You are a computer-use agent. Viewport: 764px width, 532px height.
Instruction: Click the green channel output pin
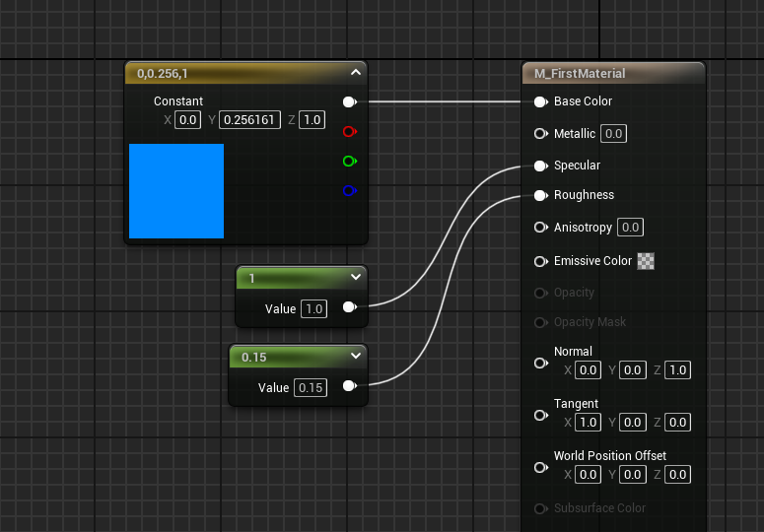(349, 162)
